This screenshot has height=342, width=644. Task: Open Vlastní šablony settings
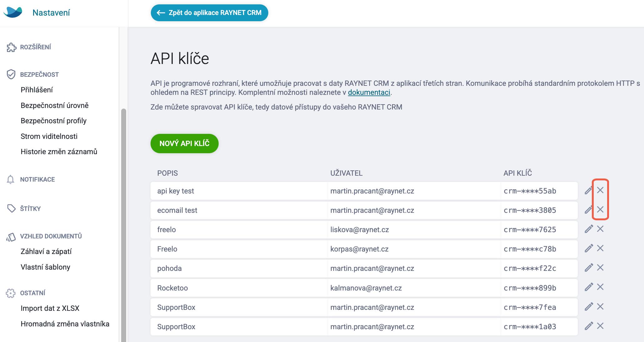pyautogui.click(x=45, y=267)
